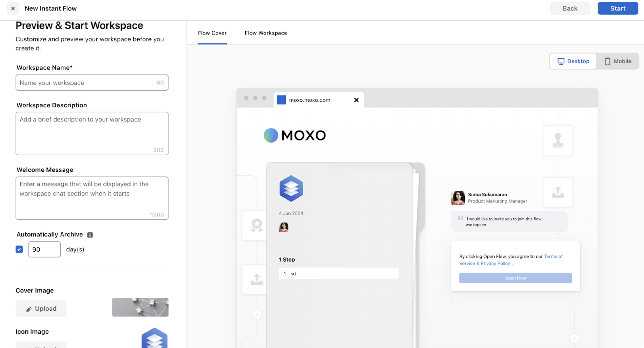Click the invitation quote message bubble
Screen dimensions: 644x348
[509, 222]
